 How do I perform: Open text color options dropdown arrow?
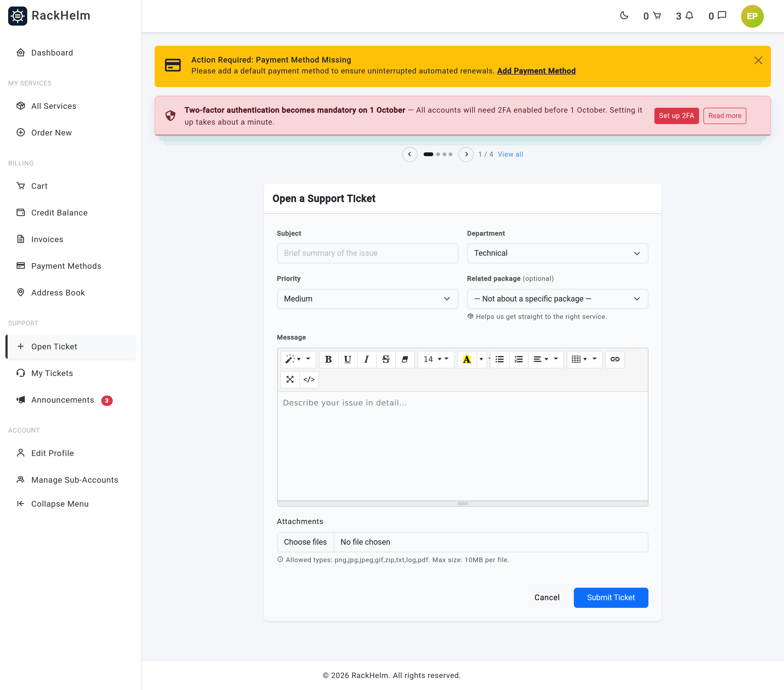[x=481, y=360]
